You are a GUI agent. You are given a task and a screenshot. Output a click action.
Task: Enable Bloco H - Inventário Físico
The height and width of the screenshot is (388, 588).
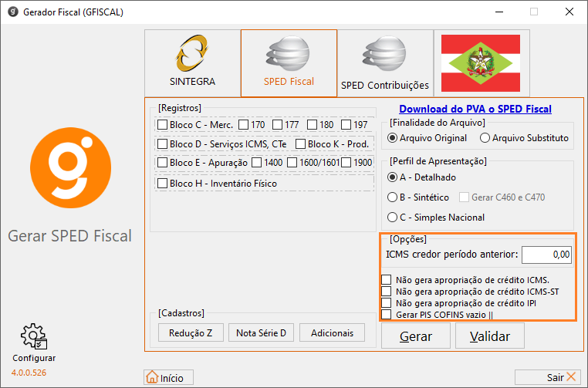(x=162, y=184)
